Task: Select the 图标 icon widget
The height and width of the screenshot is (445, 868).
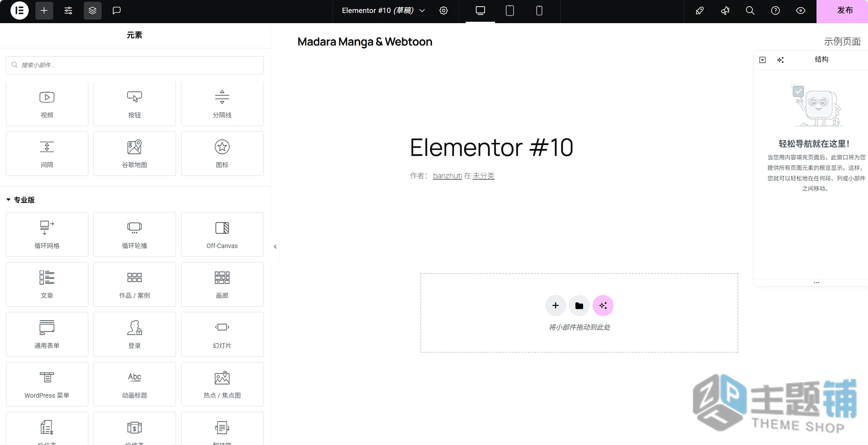Action: (x=222, y=153)
